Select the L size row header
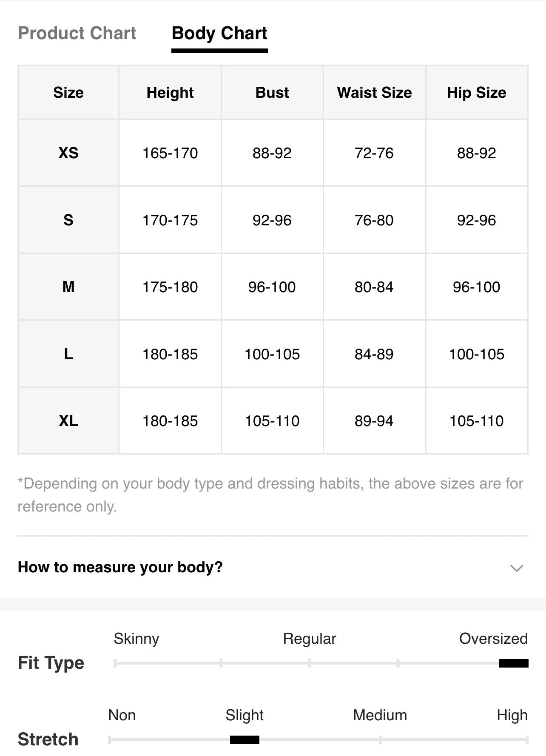 68,354
